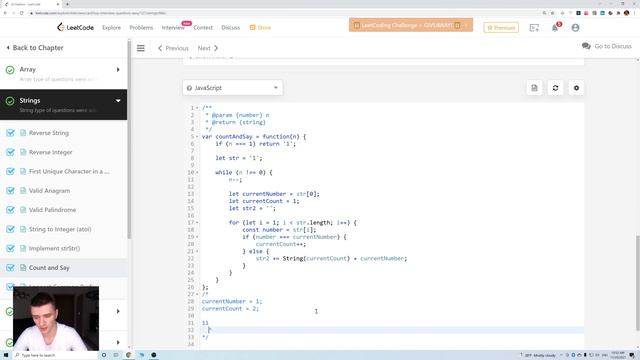The height and width of the screenshot is (360, 640).
Task: Open the Explore menu item
Action: pos(111,27)
